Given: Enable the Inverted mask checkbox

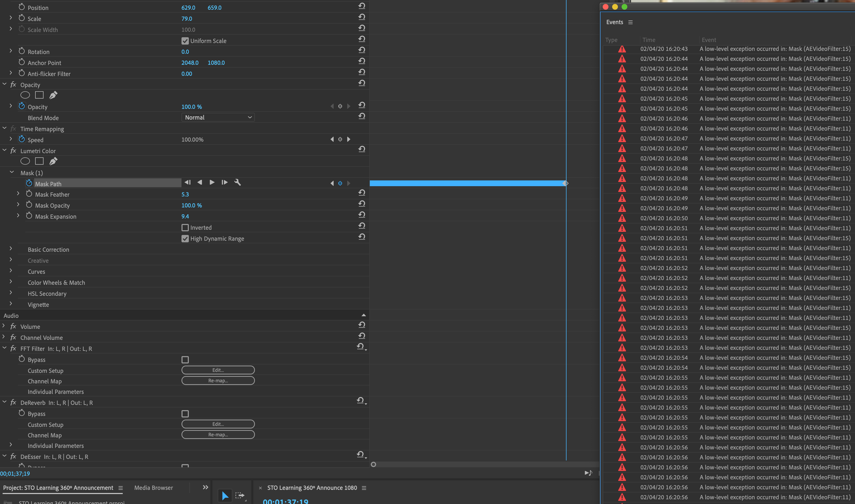Looking at the screenshot, I should [x=185, y=228].
